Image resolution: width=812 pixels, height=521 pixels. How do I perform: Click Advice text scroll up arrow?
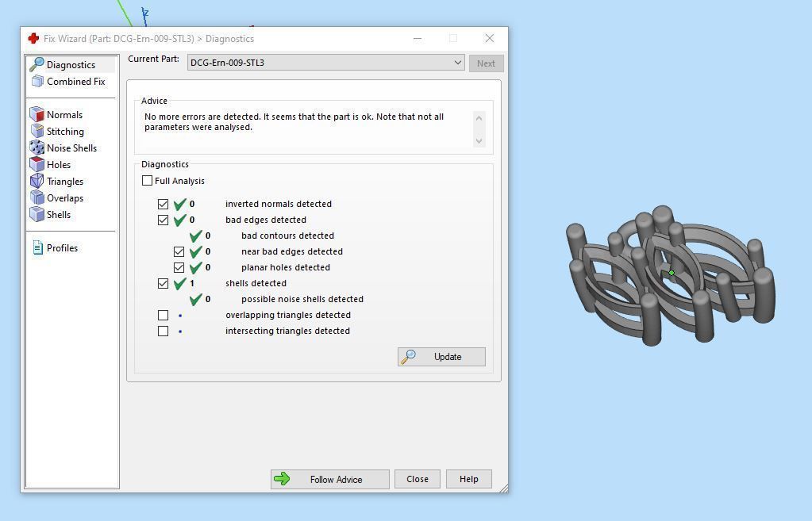tap(479, 118)
